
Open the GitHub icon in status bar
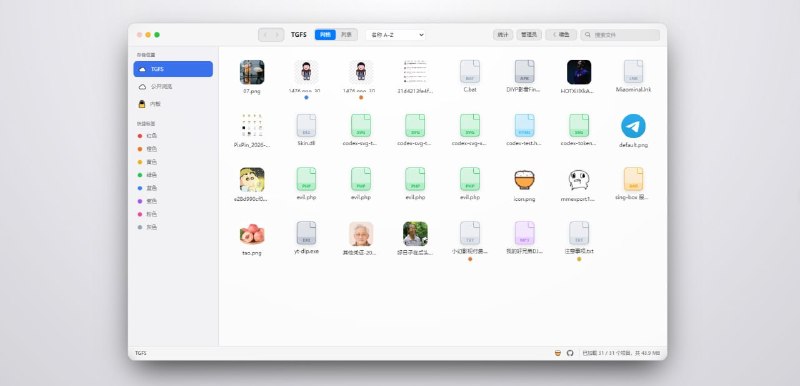click(570, 353)
